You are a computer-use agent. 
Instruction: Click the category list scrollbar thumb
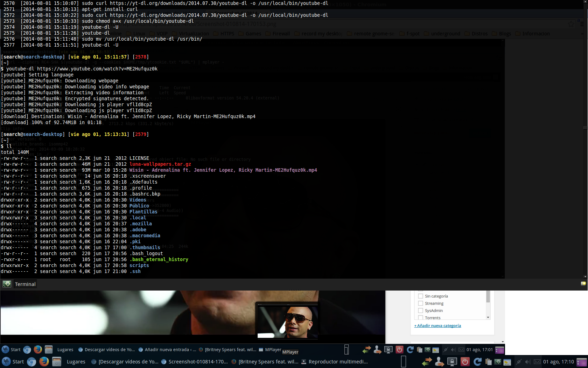(x=488, y=297)
